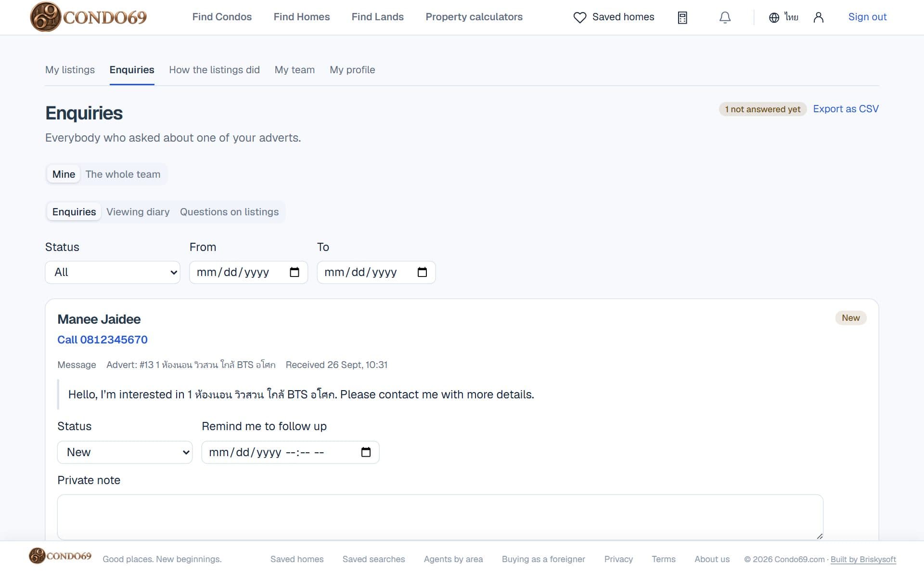924x578 pixels.
Task: Open the Privacy footer link
Action: [x=618, y=559]
